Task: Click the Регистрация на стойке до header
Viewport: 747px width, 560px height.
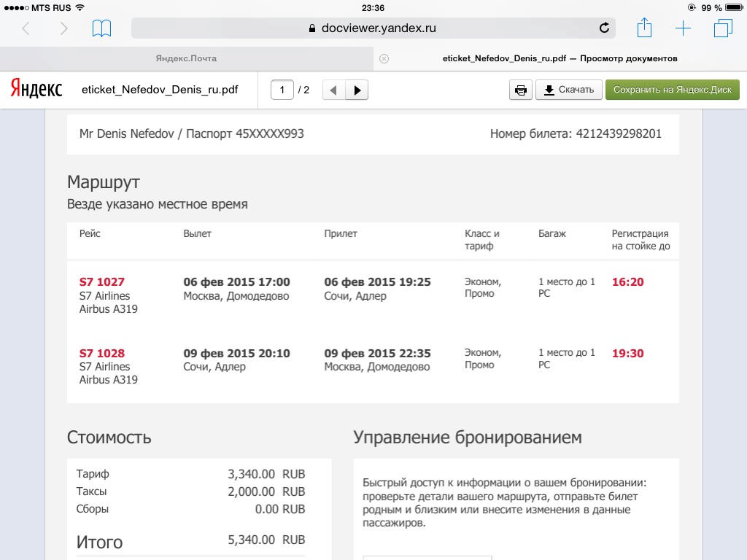Action: (640, 239)
